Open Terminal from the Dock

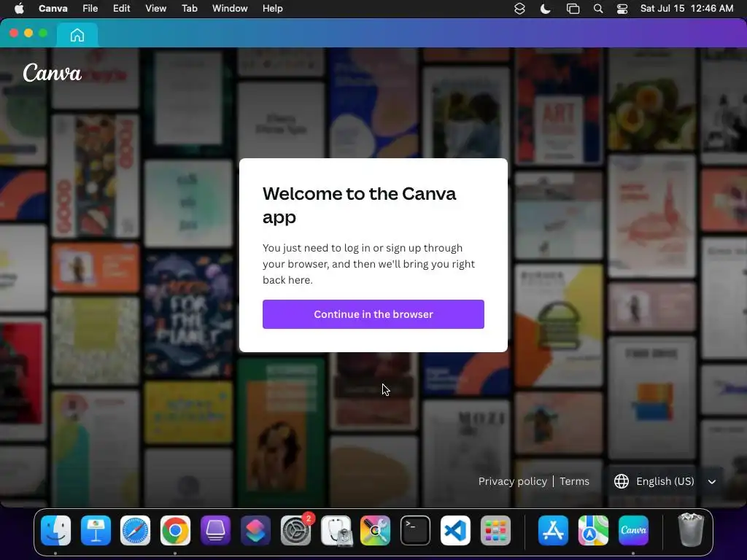coord(415,530)
